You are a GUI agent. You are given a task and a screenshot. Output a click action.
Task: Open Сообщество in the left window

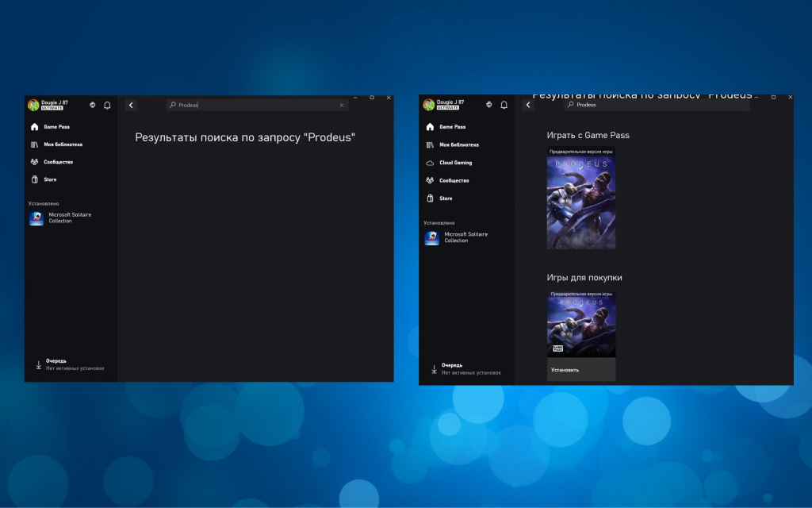(58, 162)
